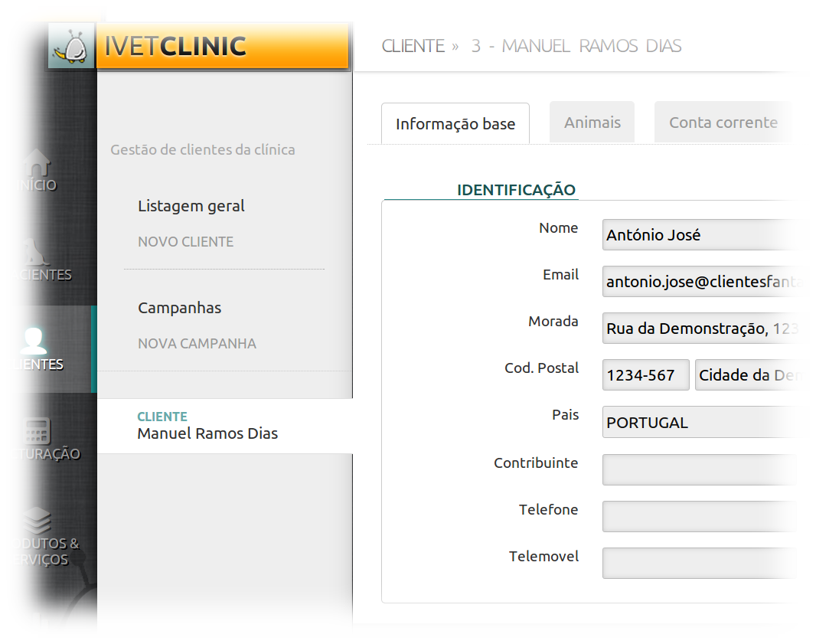Open Listagem geral client list
The width and height of the screenshot is (816, 644).
pos(191,206)
